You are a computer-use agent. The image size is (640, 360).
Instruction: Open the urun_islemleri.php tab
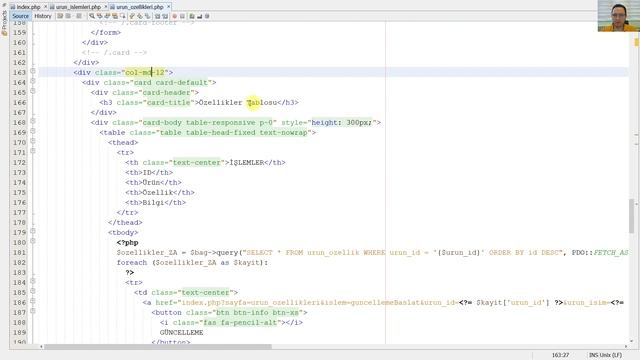78,7
